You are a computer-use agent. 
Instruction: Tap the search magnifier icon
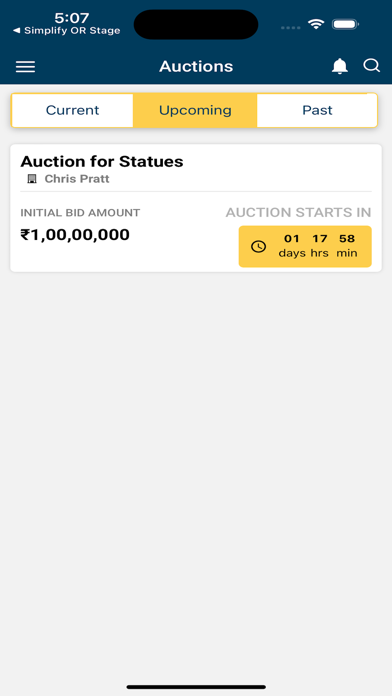(x=371, y=66)
